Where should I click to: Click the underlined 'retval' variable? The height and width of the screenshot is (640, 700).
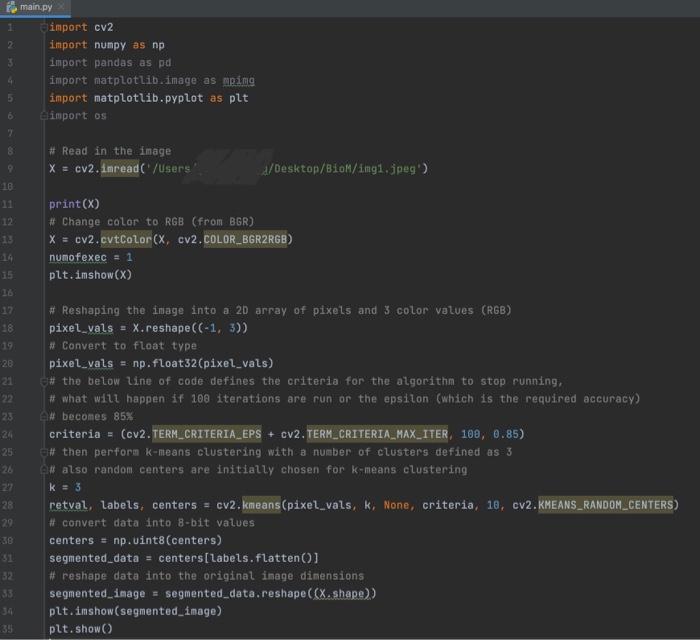pyautogui.click(x=68, y=505)
